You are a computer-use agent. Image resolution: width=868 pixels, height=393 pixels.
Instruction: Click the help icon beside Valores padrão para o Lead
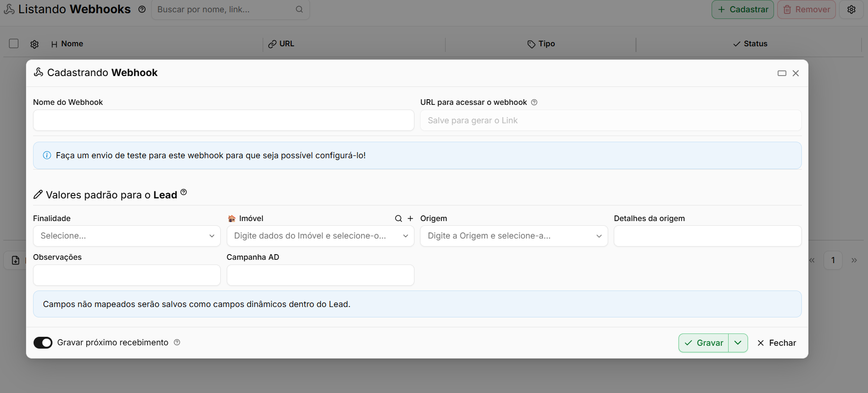[184, 192]
